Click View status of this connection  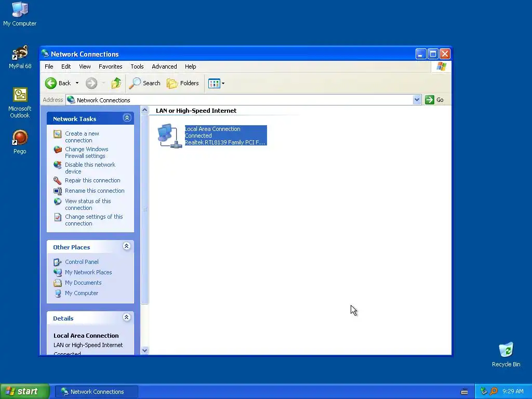tap(88, 204)
